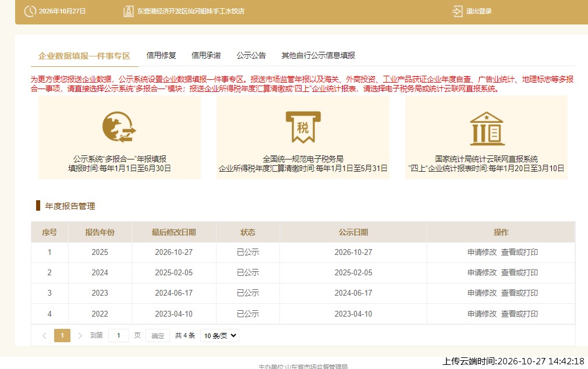Click 已公示 status in the 2022 row
Viewport: 588px width, 369px height.
(248, 314)
